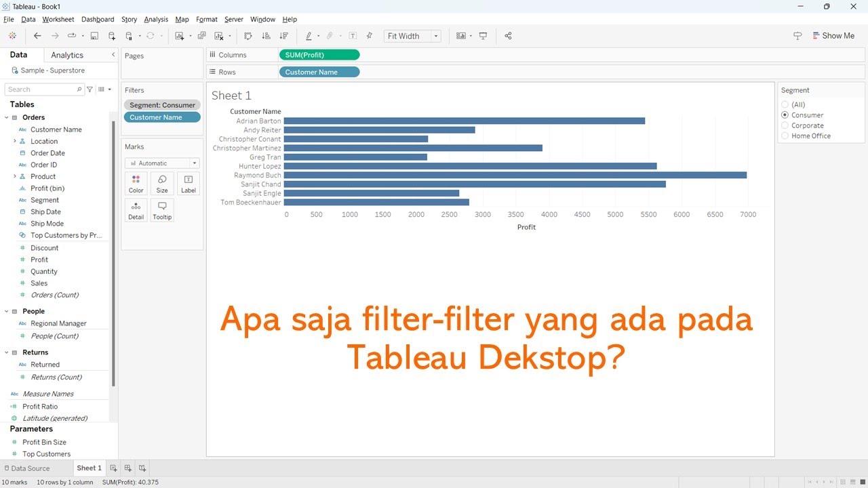Click the Fix Axes pin icon
Image resolution: width=868 pixels, height=488 pixels.
(370, 36)
